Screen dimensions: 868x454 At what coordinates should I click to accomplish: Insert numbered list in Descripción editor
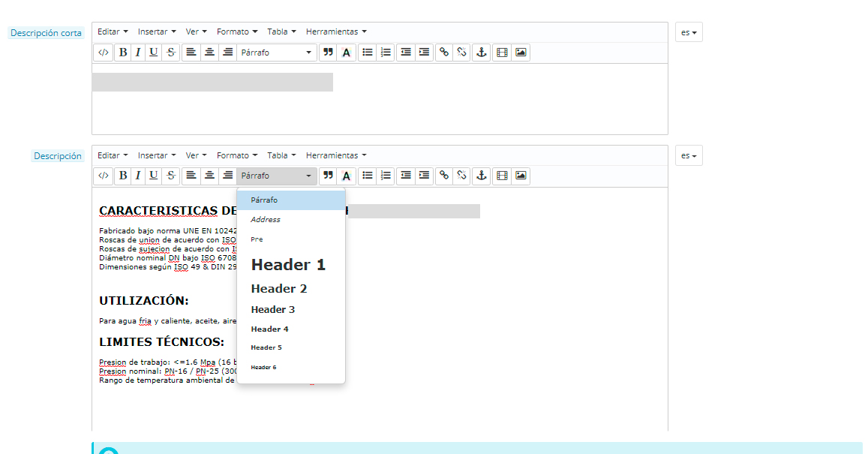click(x=386, y=176)
